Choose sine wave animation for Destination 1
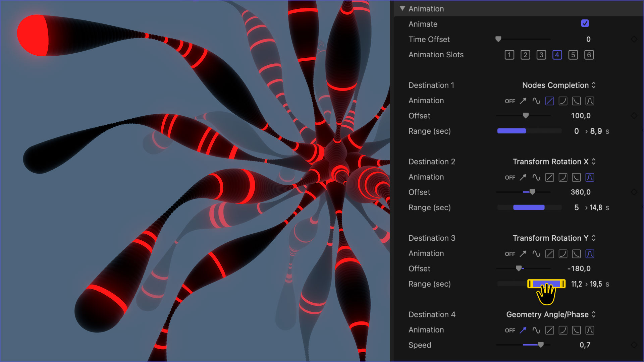Screen dimensions: 644x362 536,101
